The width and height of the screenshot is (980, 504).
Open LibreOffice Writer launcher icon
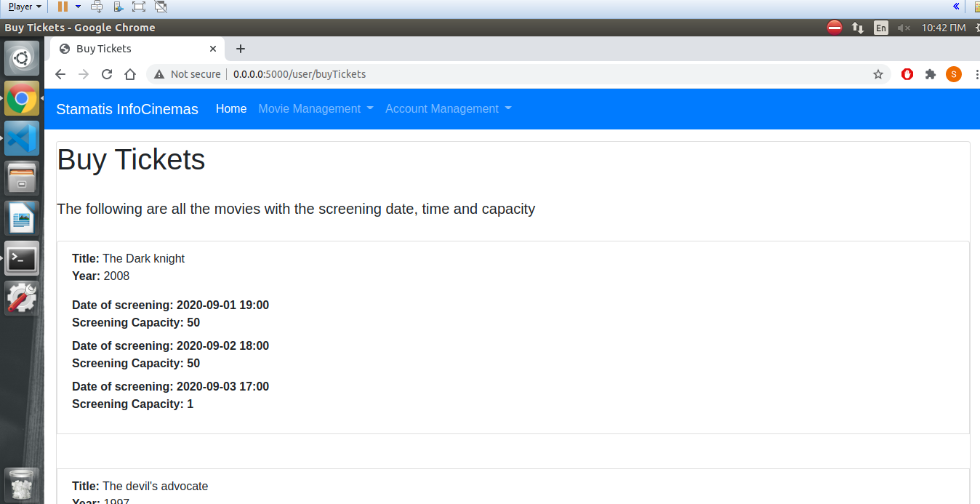(x=22, y=218)
